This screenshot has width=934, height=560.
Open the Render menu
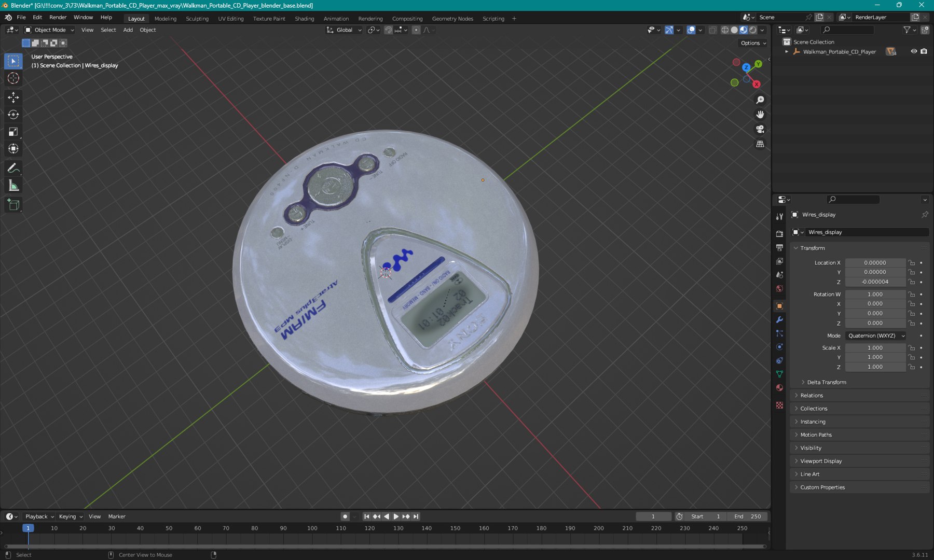pos(58,17)
